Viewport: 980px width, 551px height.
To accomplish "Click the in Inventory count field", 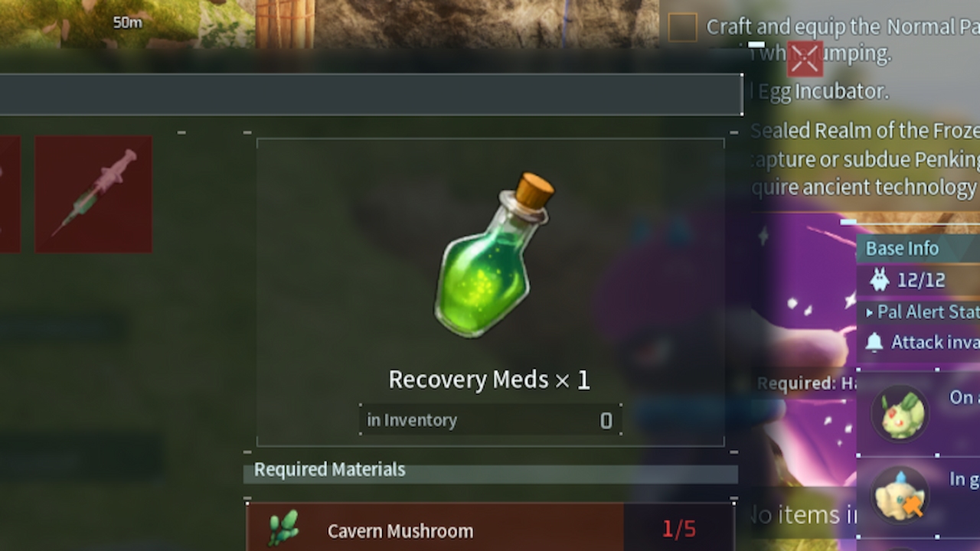I will 490,420.
